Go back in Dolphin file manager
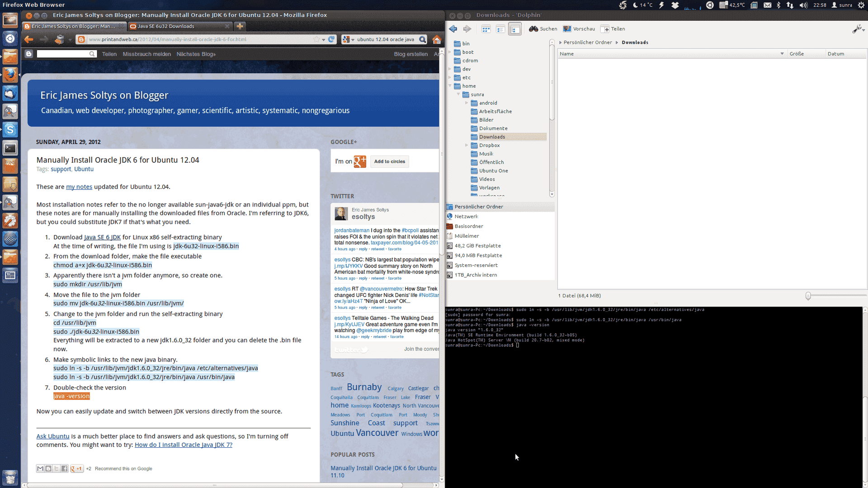Screen dimensions: 868x488 453,29
